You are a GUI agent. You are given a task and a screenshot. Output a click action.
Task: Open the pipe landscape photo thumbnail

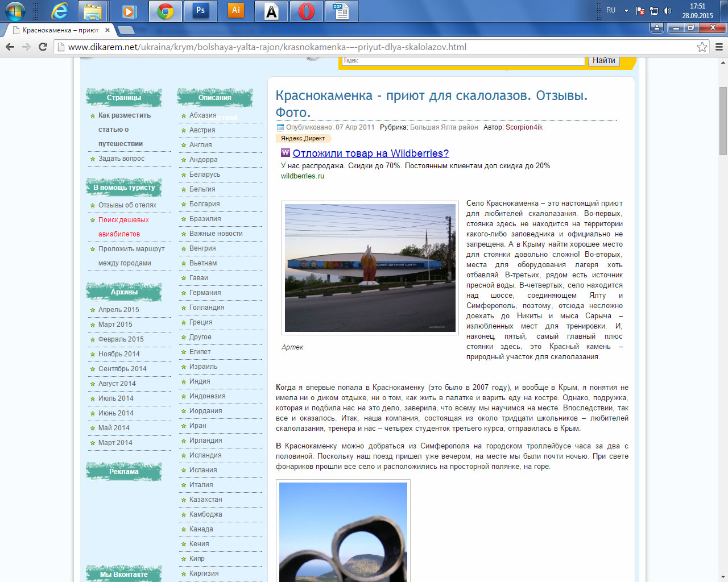point(343,531)
